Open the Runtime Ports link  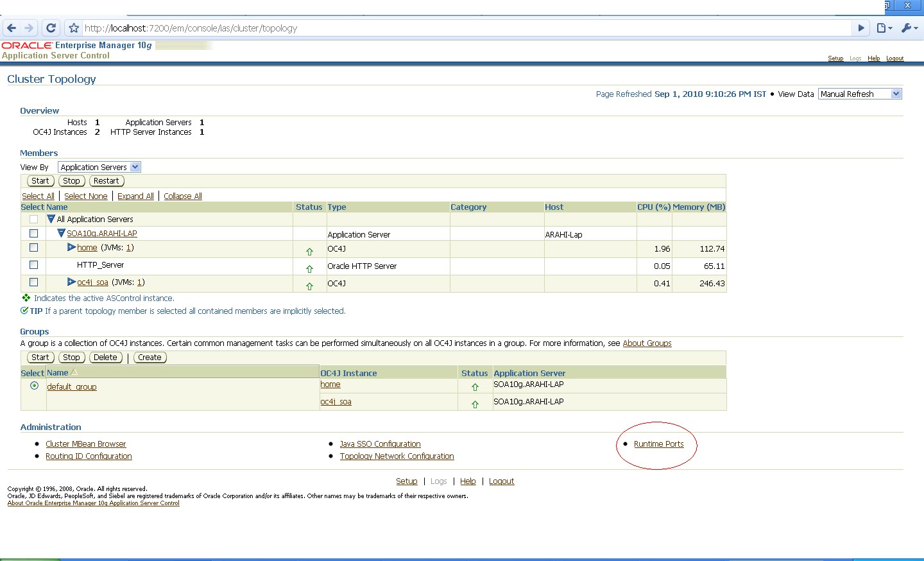click(x=659, y=444)
